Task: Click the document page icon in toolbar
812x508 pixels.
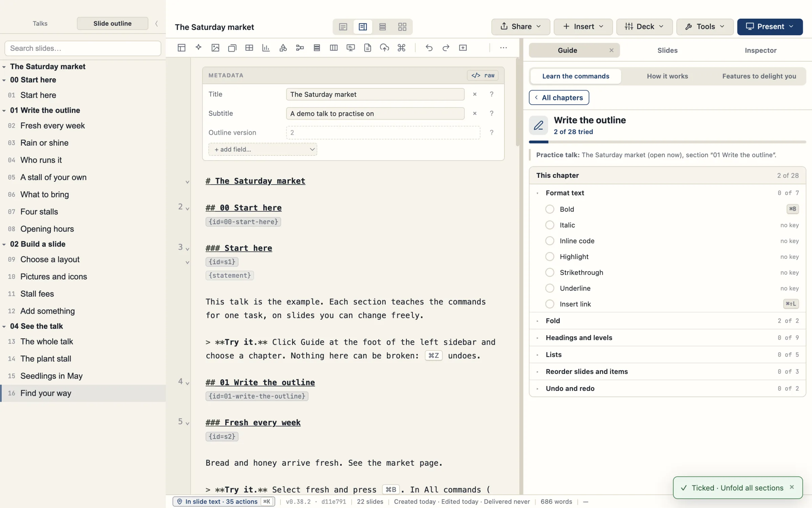Action: [367, 48]
